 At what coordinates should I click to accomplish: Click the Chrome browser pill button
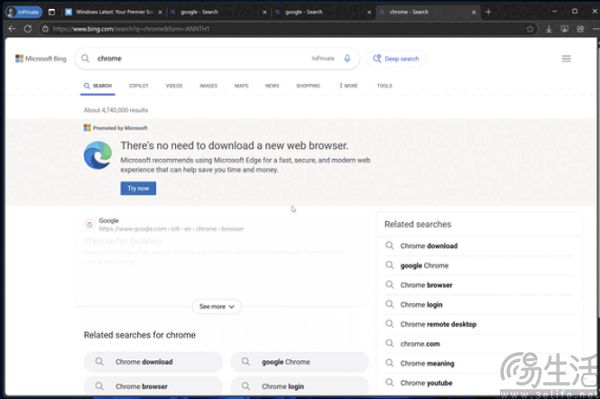point(153,386)
